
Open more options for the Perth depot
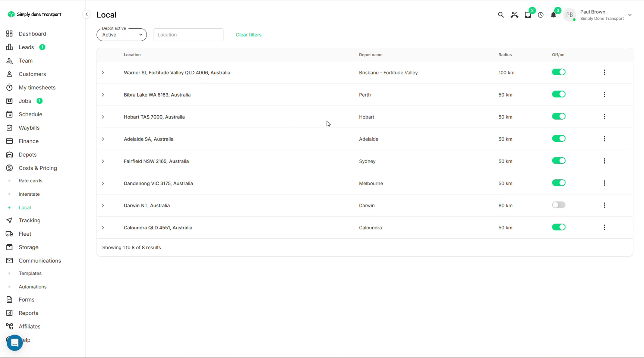click(x=604, y=95)
